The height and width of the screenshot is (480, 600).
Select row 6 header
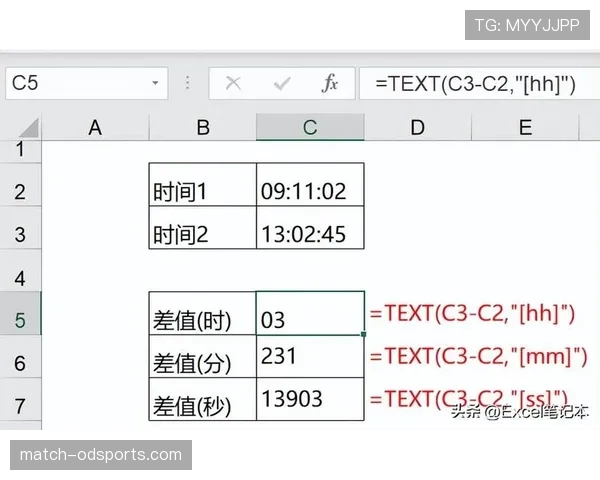coord(20,357)
